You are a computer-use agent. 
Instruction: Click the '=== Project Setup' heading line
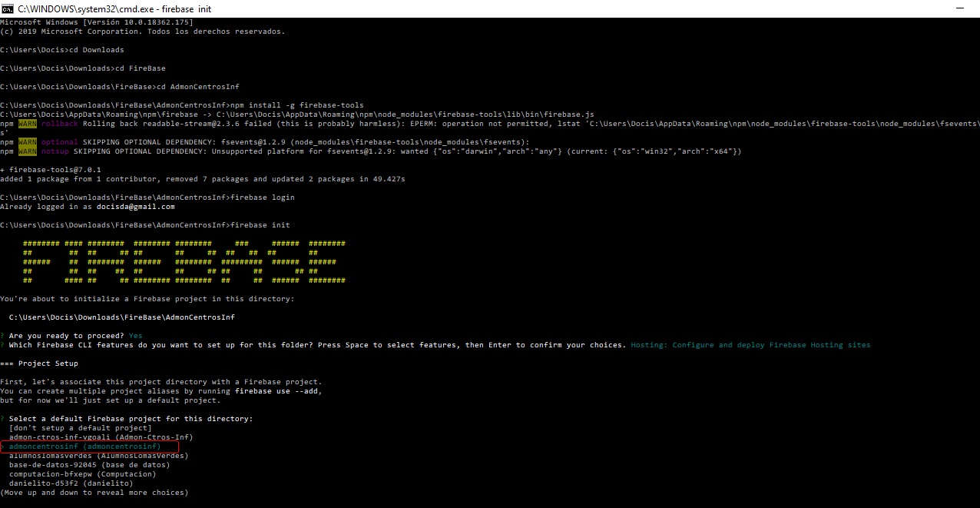(x=39, y=364)
